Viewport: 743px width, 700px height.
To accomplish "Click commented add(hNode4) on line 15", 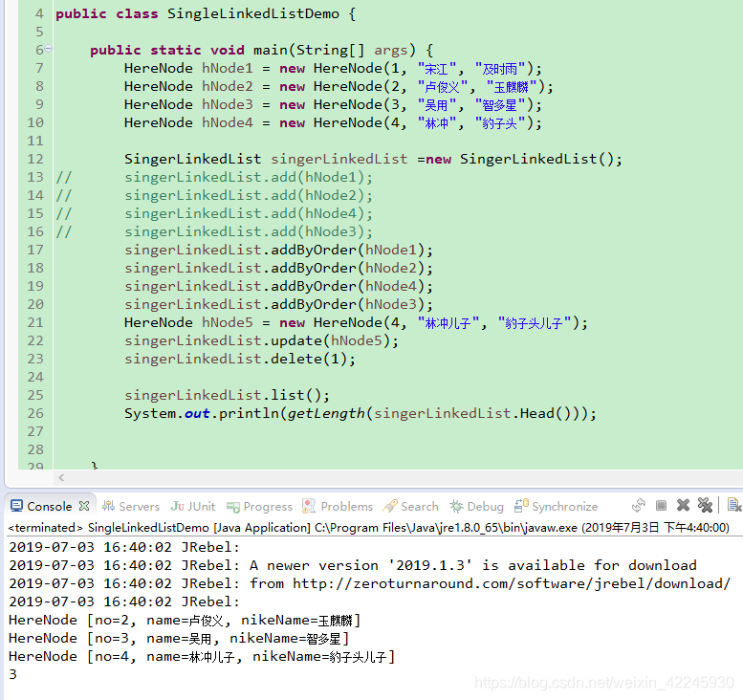I will click(x=249, y=214).
